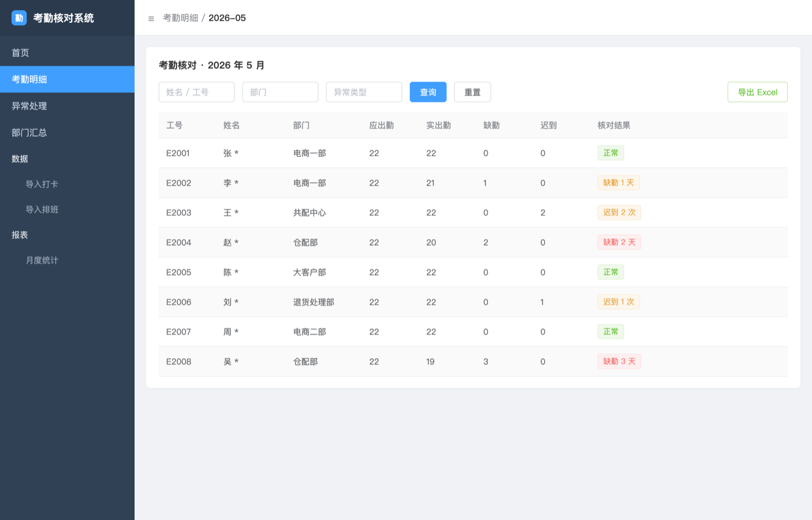
Task: Click 正常 tag in E2001 row
Action: (611, 153)
